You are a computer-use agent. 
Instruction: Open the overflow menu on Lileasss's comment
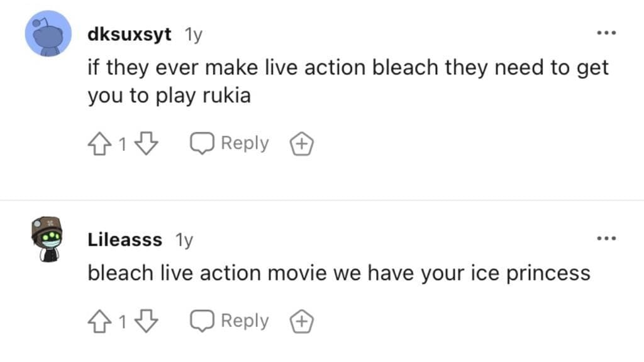[607, 237]
